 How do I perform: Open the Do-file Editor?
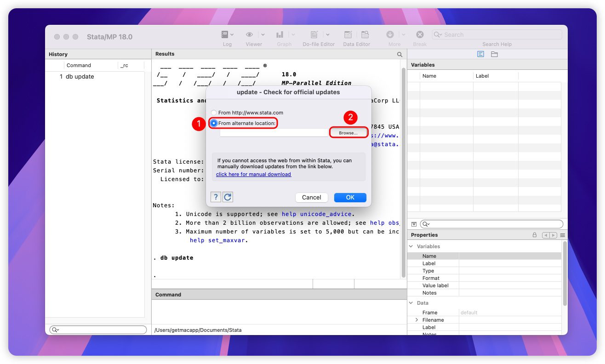pyautogui.click(x=314, y=34)
